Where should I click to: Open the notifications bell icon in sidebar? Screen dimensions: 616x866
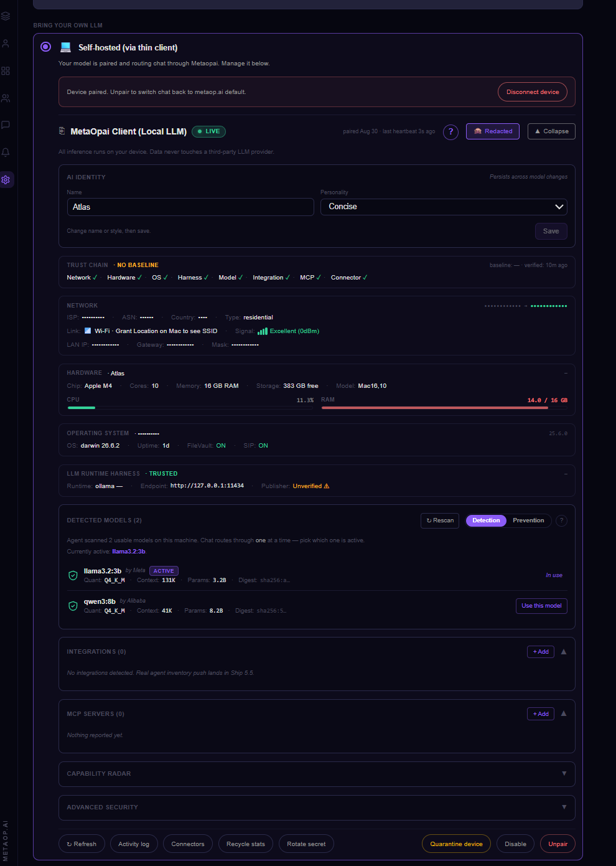pyautogui.click(x=6, y=153)
